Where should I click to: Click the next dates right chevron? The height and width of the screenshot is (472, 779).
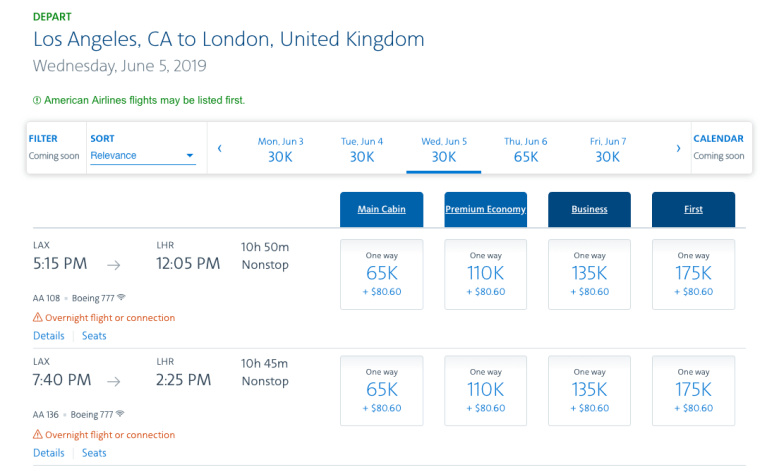click(678, 149)
